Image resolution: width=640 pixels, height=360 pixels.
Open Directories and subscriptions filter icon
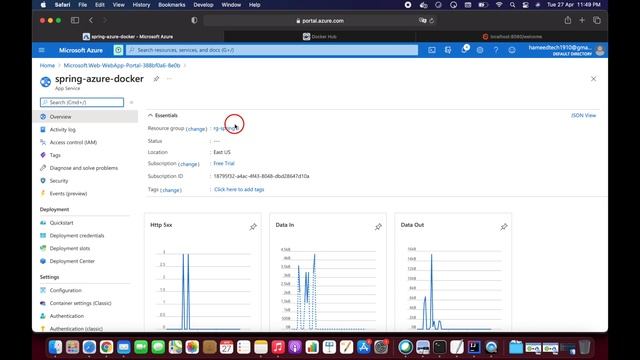click(448, 50)
